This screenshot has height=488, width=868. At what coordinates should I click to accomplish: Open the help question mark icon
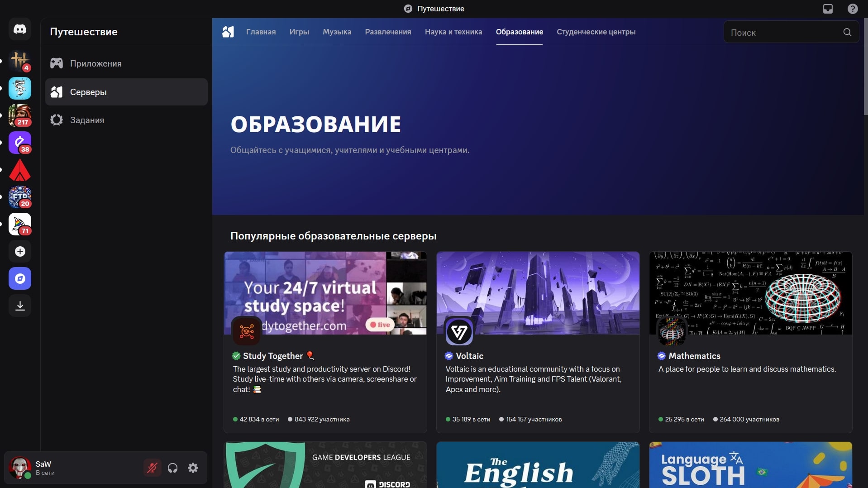tap(853, 9)
